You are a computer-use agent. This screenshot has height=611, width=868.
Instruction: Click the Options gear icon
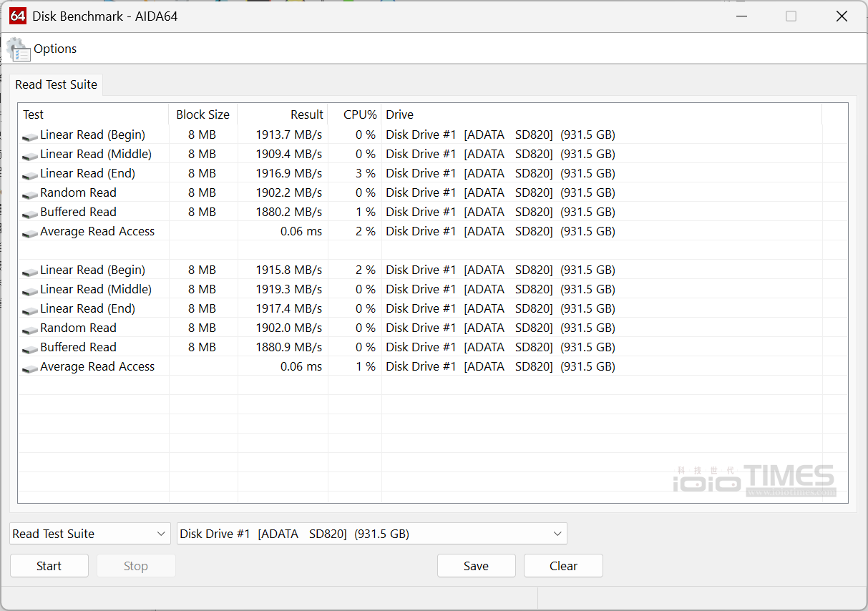coord(19,48)
